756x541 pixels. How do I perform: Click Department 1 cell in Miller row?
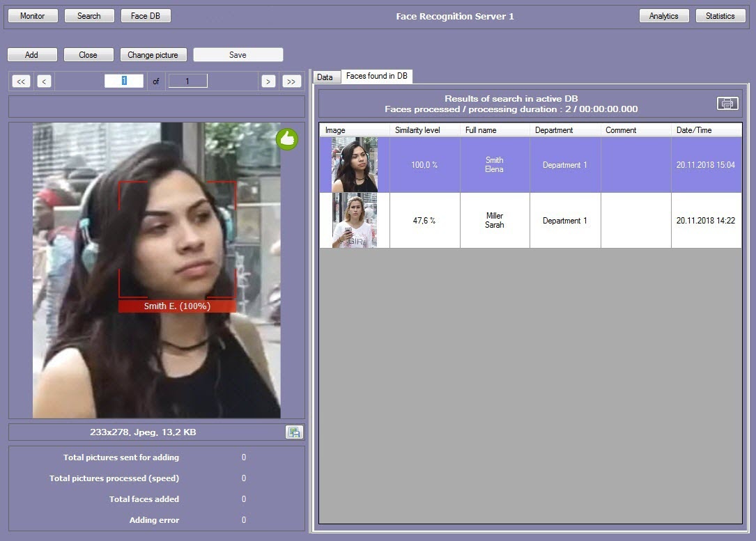tap(565, 221)
